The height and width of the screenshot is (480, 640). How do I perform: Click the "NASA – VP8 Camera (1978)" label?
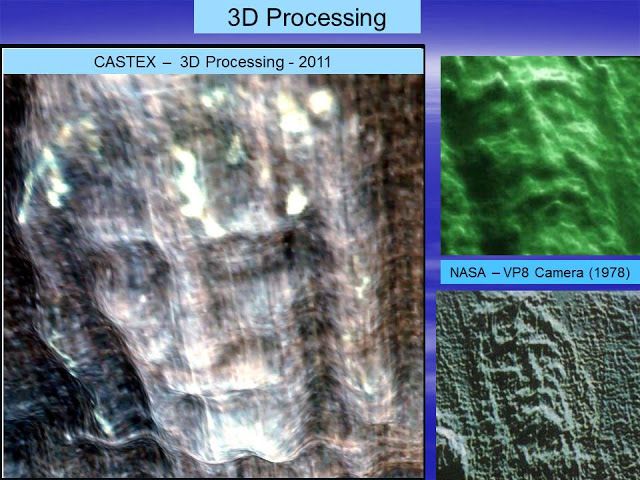(540, 272)
